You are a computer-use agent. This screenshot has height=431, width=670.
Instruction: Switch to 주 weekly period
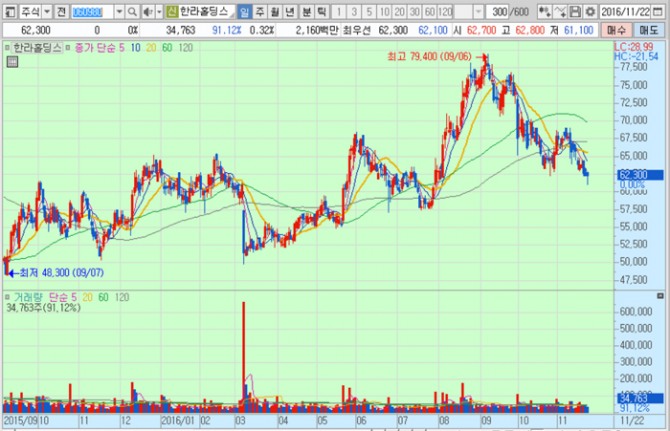260,11
